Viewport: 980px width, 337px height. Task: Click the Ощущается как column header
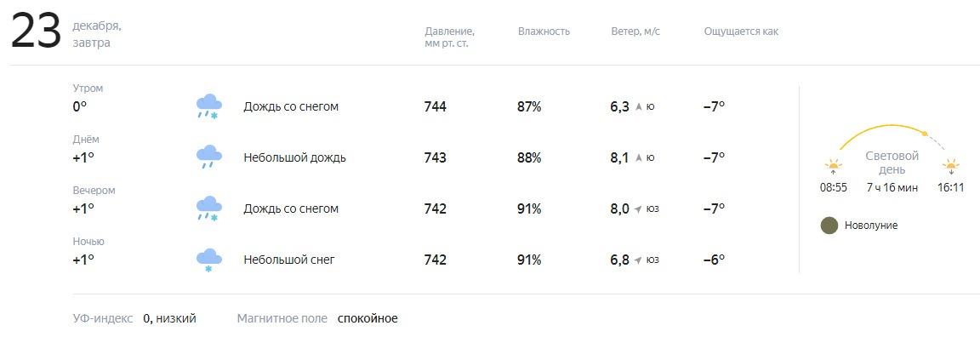click(x=741, y=31)
